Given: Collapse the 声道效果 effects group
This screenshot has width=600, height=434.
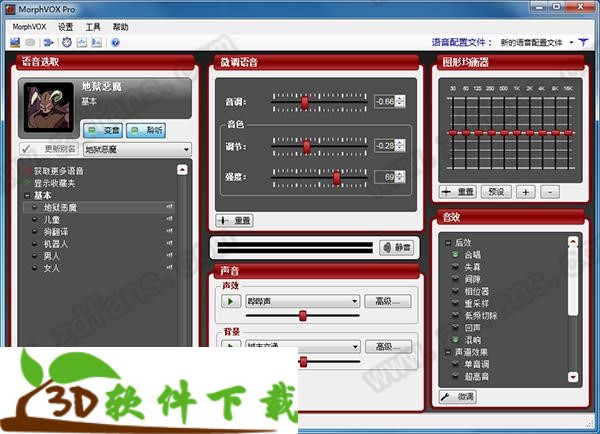Looking at the screenshot, I should point(448,352).
